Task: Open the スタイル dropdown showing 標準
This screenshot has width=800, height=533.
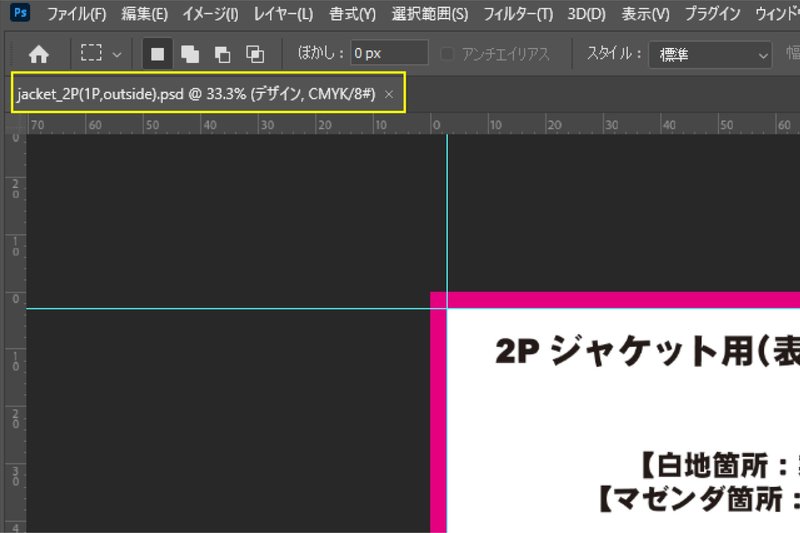Action: coord(710,54)
